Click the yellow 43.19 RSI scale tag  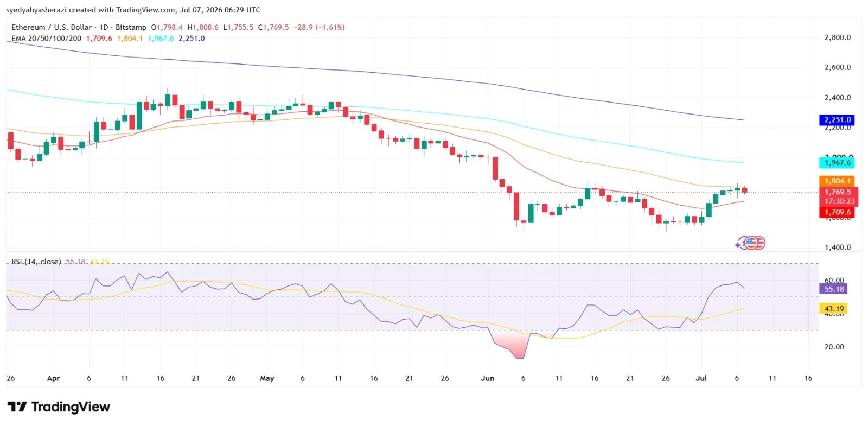(833, 309)
